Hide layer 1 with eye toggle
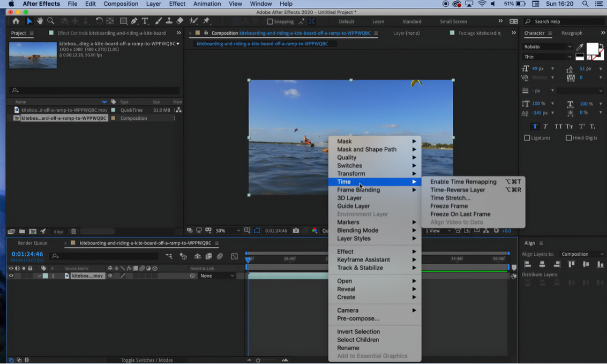The image size is (607, 364). tap(11, 276)
